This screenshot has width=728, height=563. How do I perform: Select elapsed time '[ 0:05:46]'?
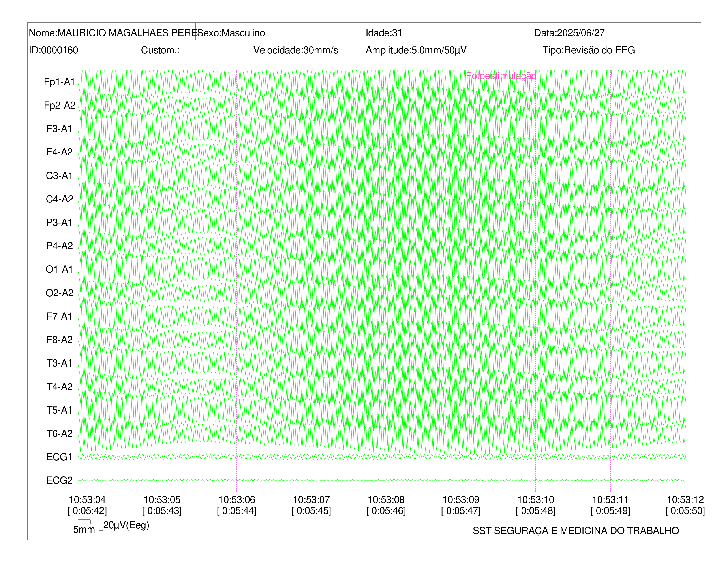(x=386, y=511)
